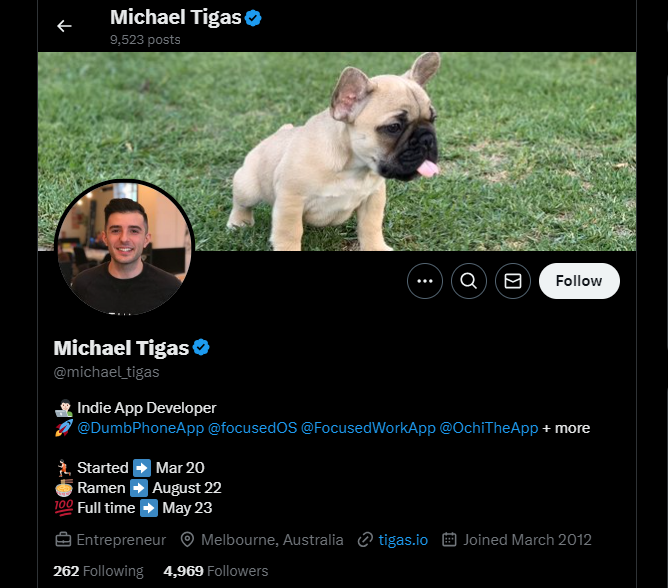Open the @OchiTheApp mention link
The image size is (668, 588).
[489, 428]
